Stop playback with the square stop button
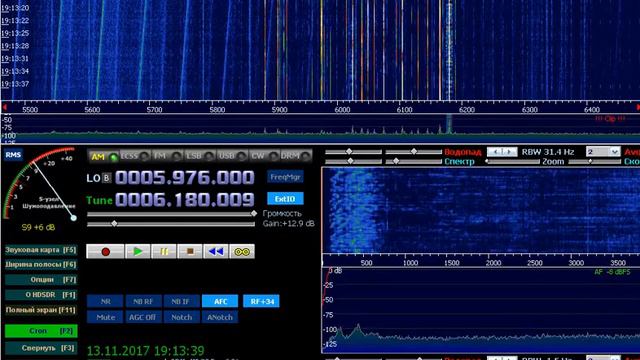This screenshot has width=640, height=360. coord(190,251)
